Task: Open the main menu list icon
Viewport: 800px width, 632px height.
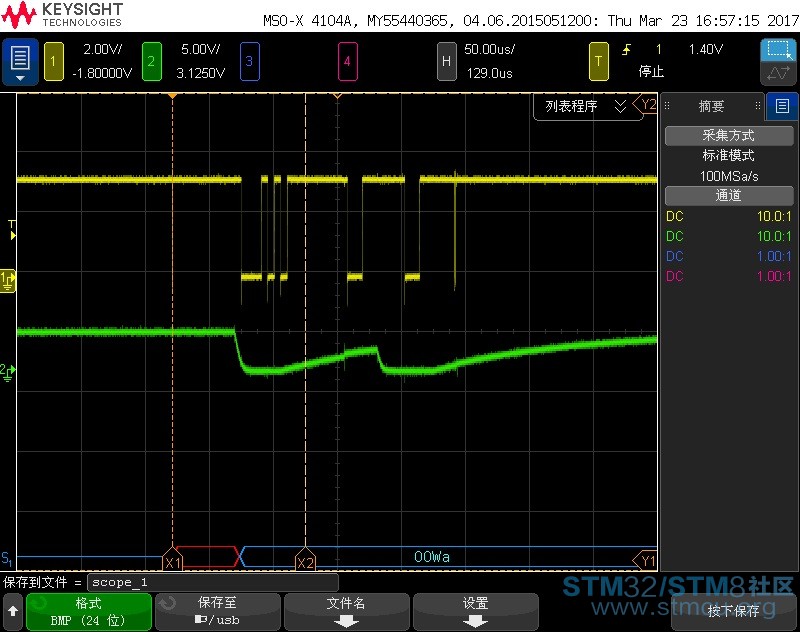Action: [x=20, y=61]
